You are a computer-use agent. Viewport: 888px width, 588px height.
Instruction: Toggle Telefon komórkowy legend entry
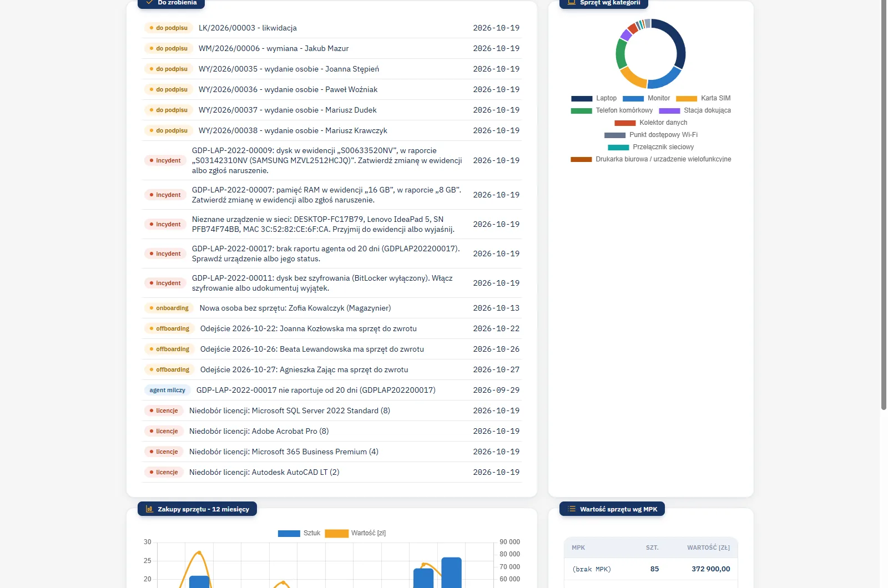coord(612,110)
